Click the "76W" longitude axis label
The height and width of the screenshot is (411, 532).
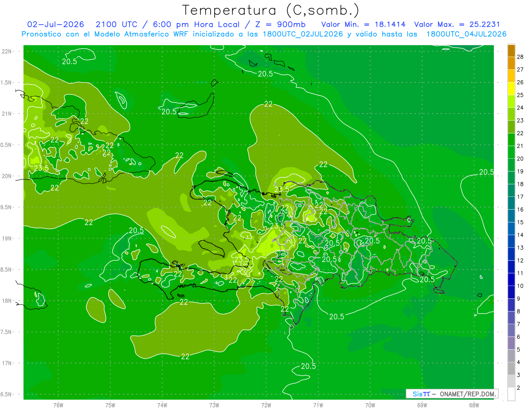[x=58, y=405]
